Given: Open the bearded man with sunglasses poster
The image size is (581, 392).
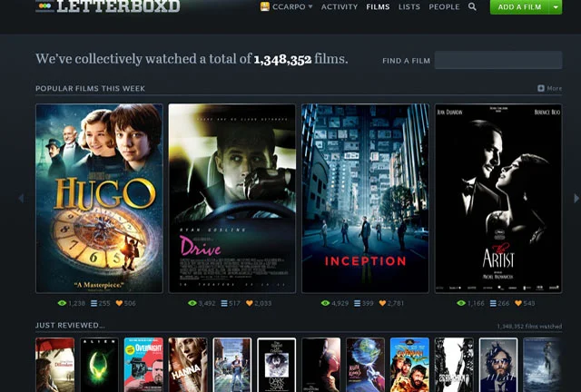Looking at the screenshot, I should (498, 365).
